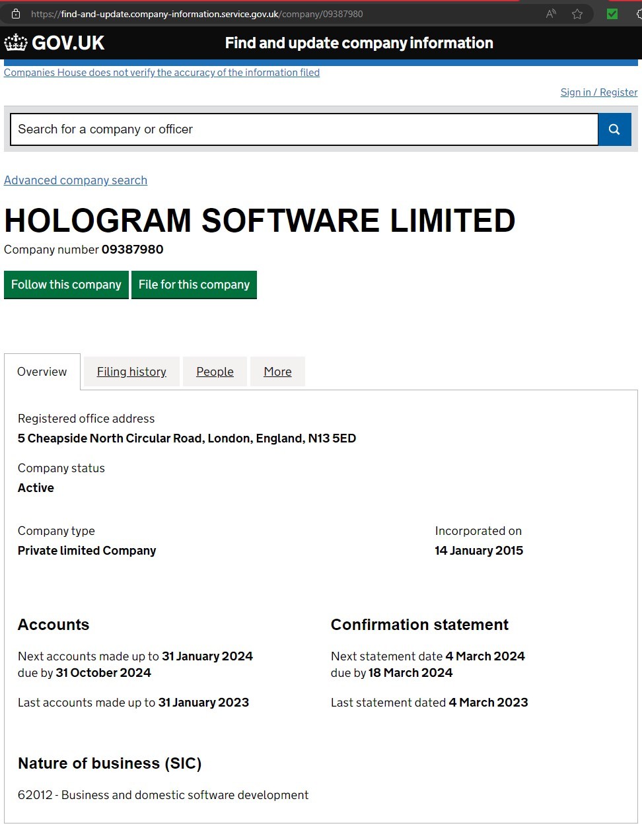This screenshot has width=642, height=840.
Task: Click File for this company button
Action: [x=194, y=285]
